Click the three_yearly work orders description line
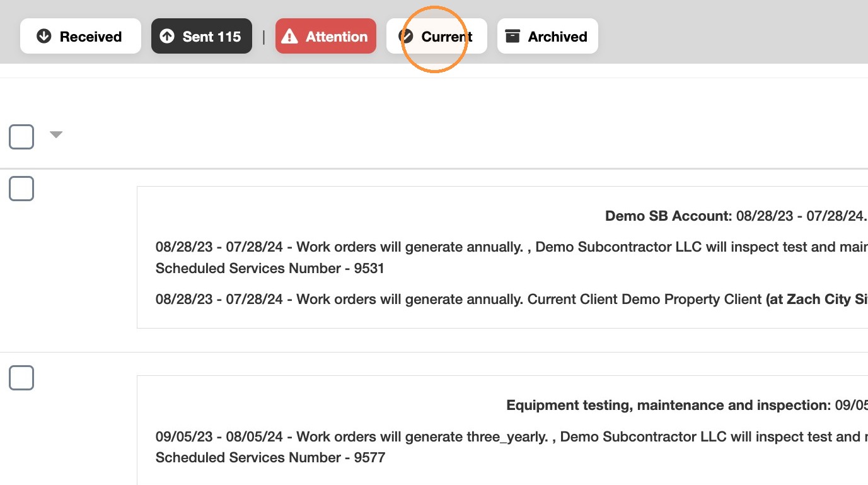 [512, 436]
